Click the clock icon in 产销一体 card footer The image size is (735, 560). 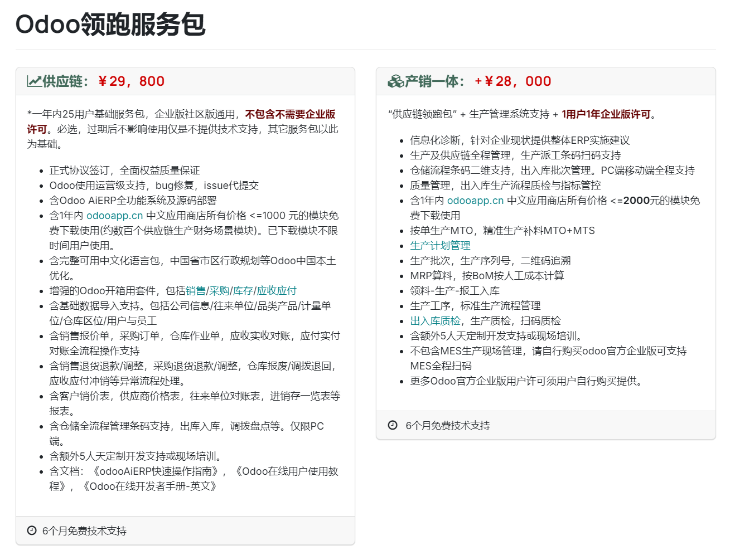393,425
